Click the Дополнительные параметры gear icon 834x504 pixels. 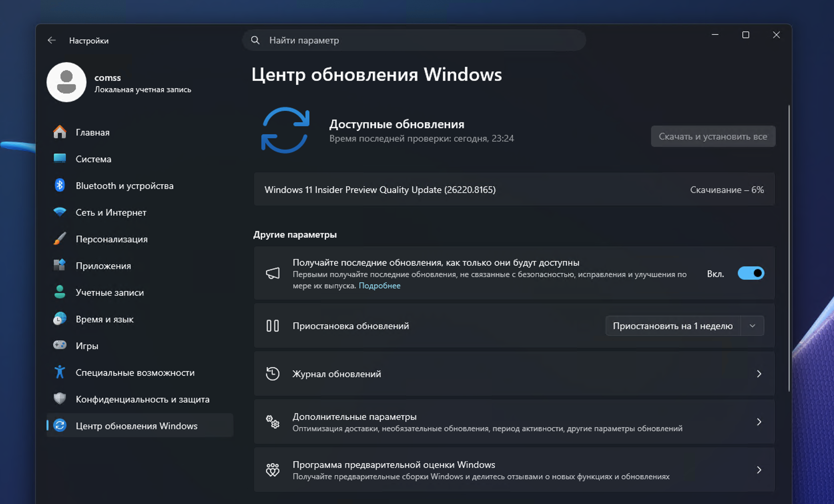tap(272, 422)
